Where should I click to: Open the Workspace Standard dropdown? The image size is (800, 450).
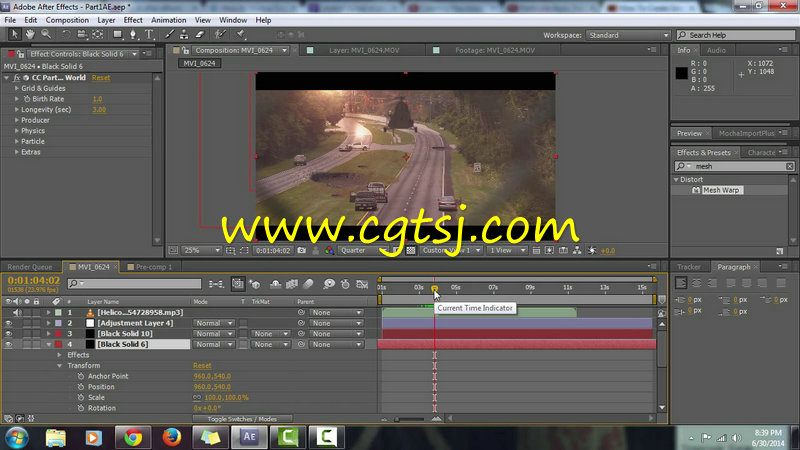(x=628, y=35)
